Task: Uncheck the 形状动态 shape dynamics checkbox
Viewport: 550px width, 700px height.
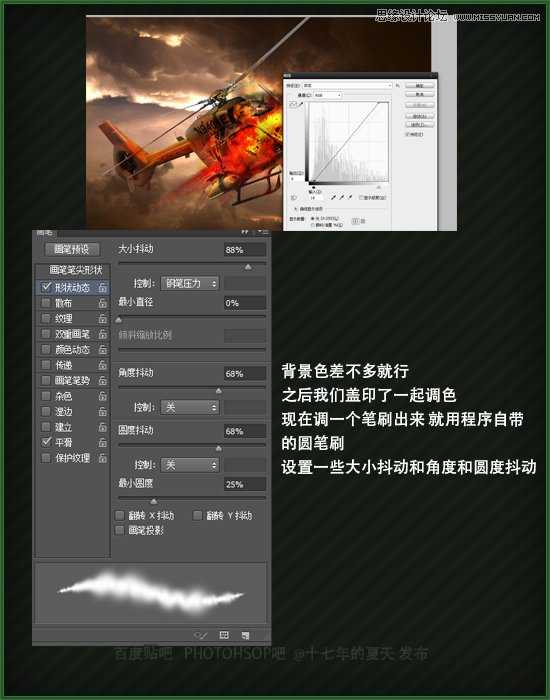Action: pyautogui.click(x=46, y=287)
